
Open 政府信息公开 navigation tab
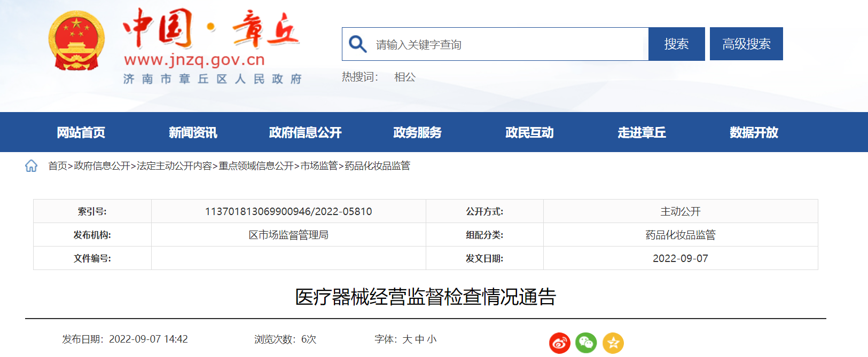[x=305, y=132]
